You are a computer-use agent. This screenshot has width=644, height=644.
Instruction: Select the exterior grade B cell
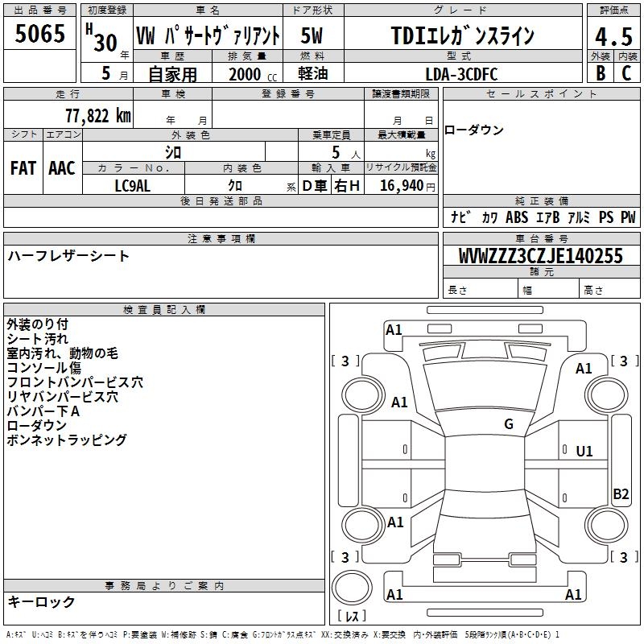(x=600, y=72)
